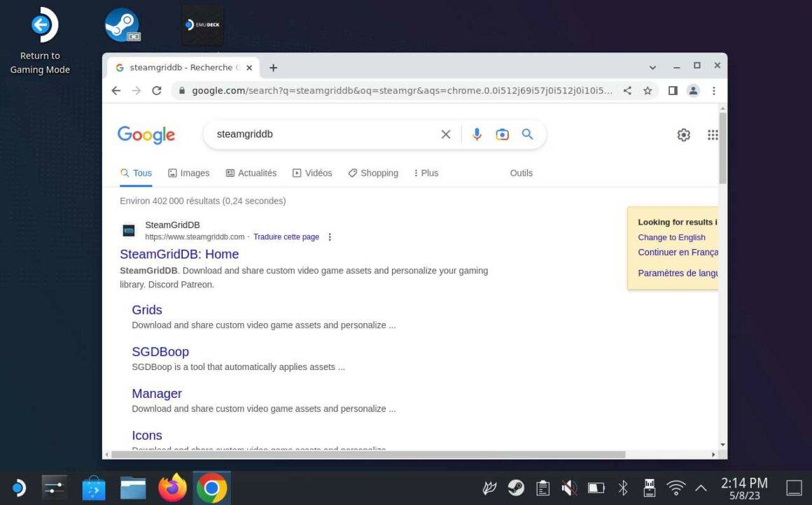Viewport: 812px width, 505px height.
Task: Click the browser tab titled steamgriddb
Action: [184, 68]
